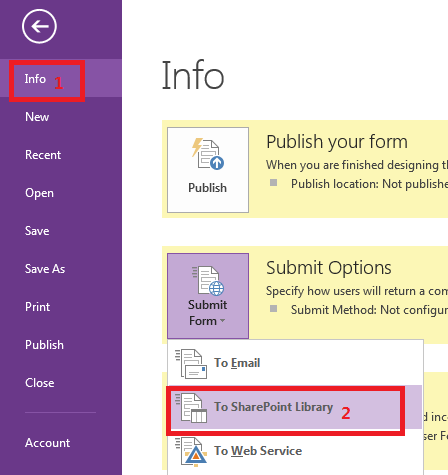Choose the To Email submit option
The height and width of the screenshot is (475, 448).
pyautogui.click(x=295, y=363)
